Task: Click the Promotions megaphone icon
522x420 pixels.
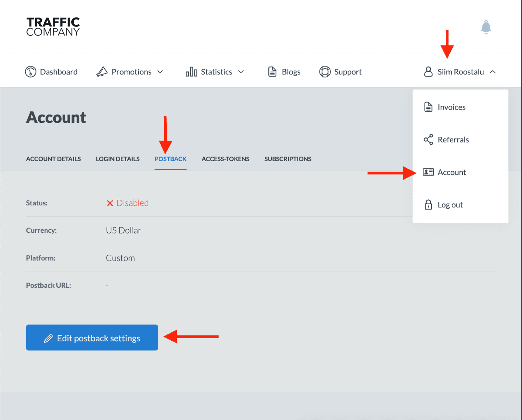Action: tap(102, 72)
